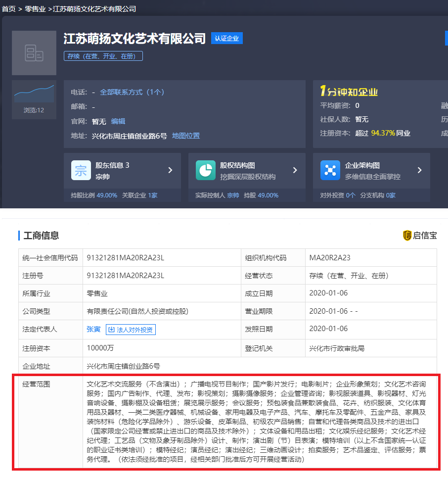Click 注册号 value 91321281MA20R2A23L
The width and height of the screenshot is (448, 481).
pos(125,276)
